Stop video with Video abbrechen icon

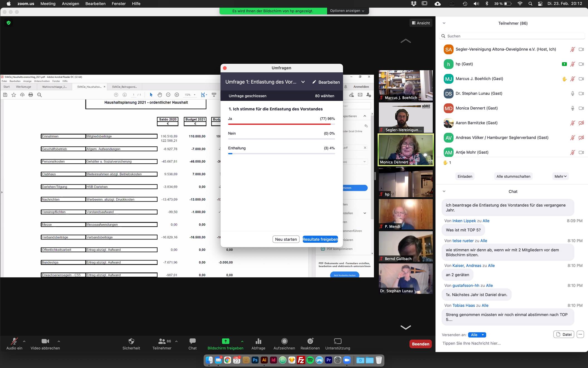[45, 341]
